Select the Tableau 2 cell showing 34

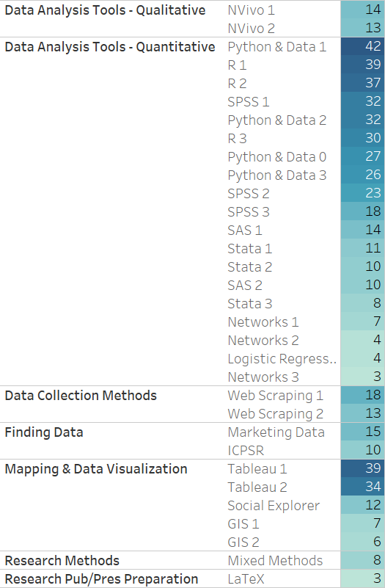coord(363,488)
